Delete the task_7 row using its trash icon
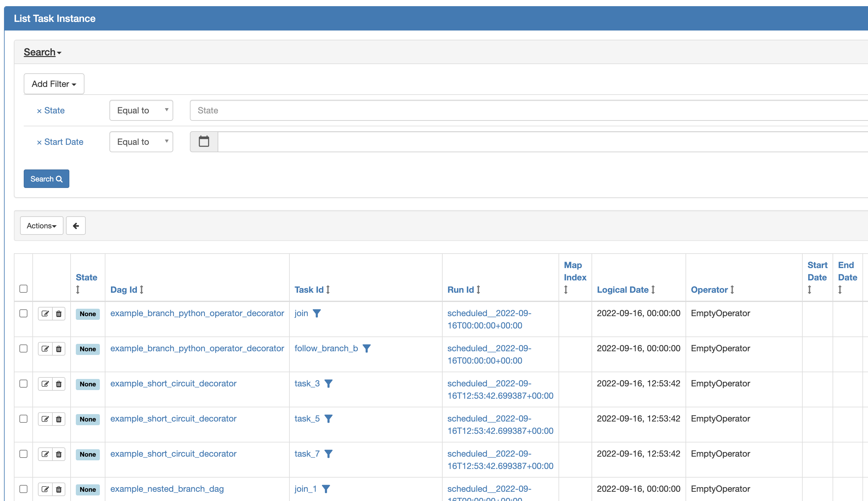868x501 pixels. point(59,454)
